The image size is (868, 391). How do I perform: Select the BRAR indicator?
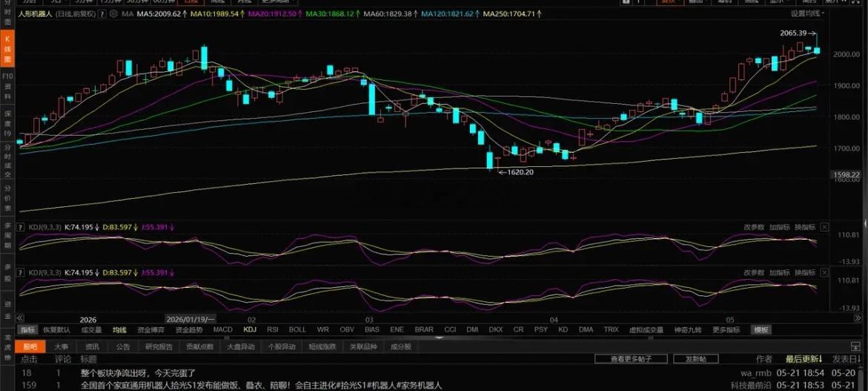[x=424, y=329]
